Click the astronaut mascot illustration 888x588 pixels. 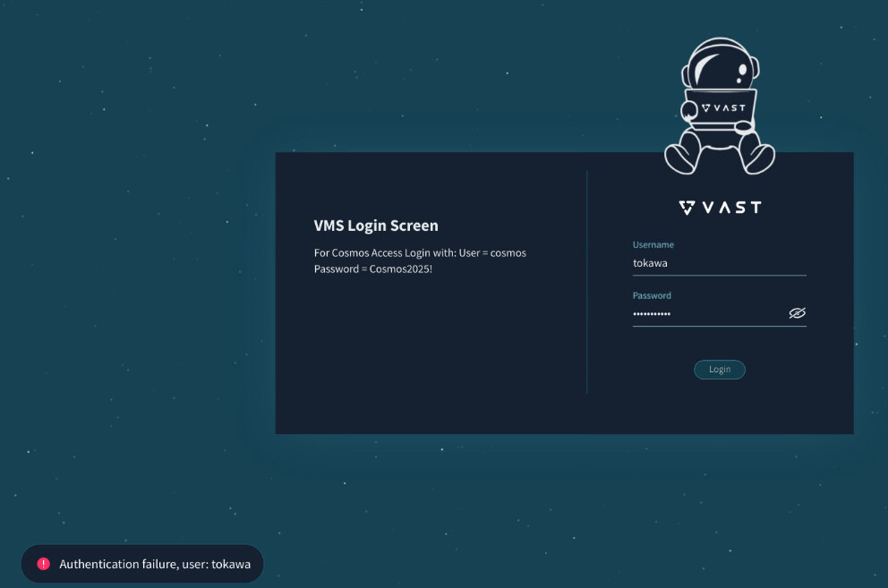pos(719,107)
